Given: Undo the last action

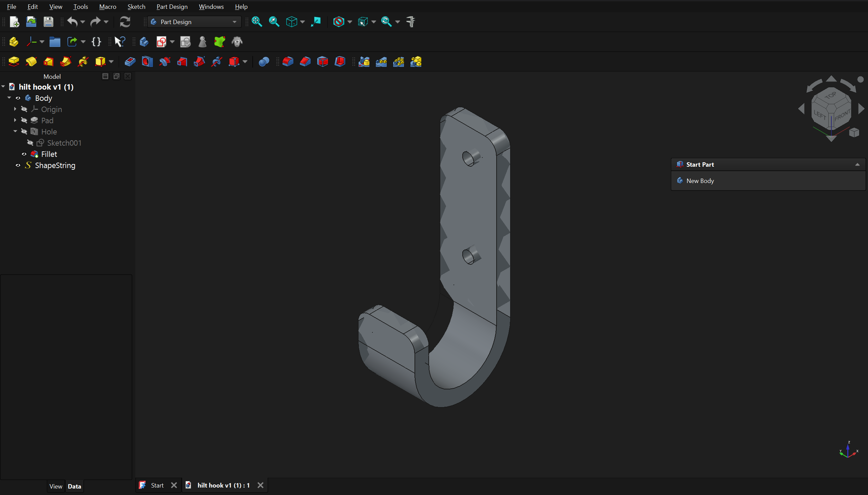Looking at the screenshot, I should 72,22.
